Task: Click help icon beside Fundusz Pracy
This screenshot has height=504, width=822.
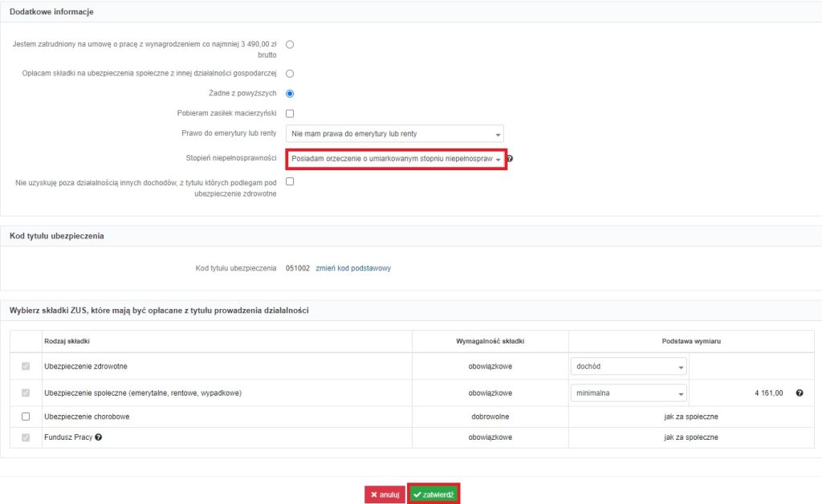Action: coord(98,437)
